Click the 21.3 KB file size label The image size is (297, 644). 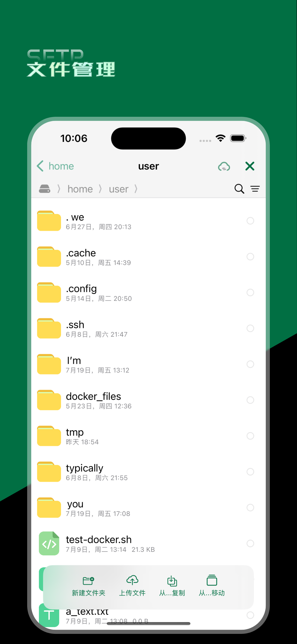(x=143, y=550)
